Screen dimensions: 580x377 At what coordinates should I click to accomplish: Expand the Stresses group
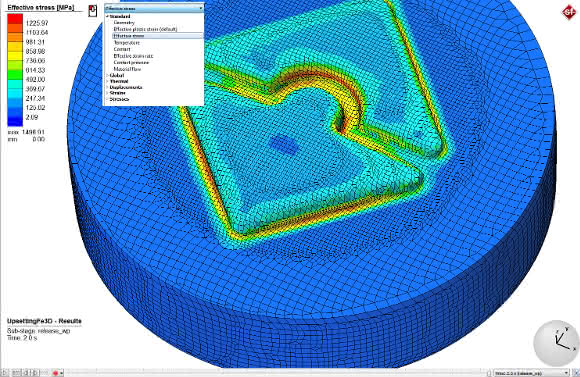pos(107,99)
